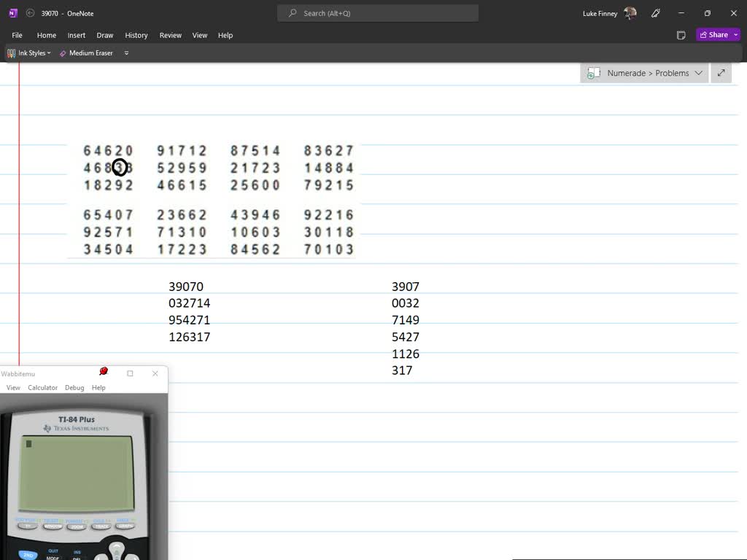The width and height of the screenshot is (747, 560).
Task: Expand the Quick Access toolbar customize arrow
Action: point(126,53)
